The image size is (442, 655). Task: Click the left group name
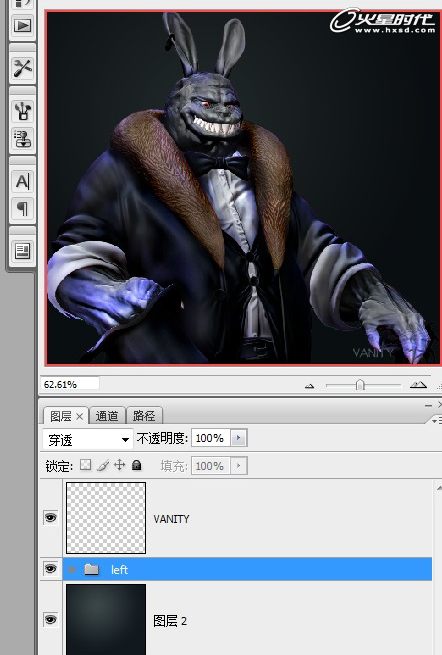[x=119, y=569]
